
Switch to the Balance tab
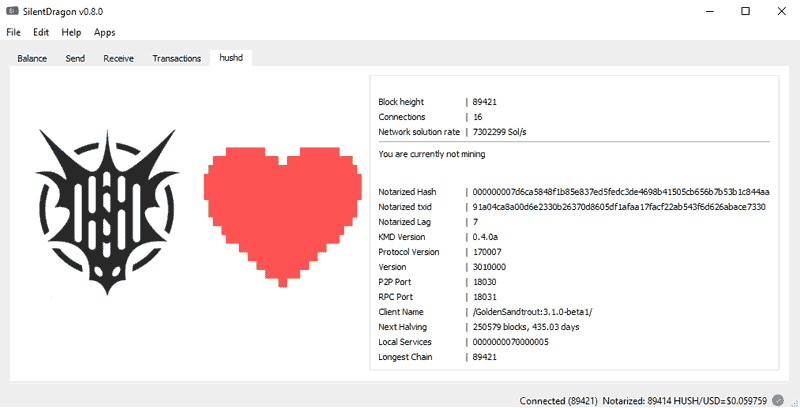pos(32,58)
